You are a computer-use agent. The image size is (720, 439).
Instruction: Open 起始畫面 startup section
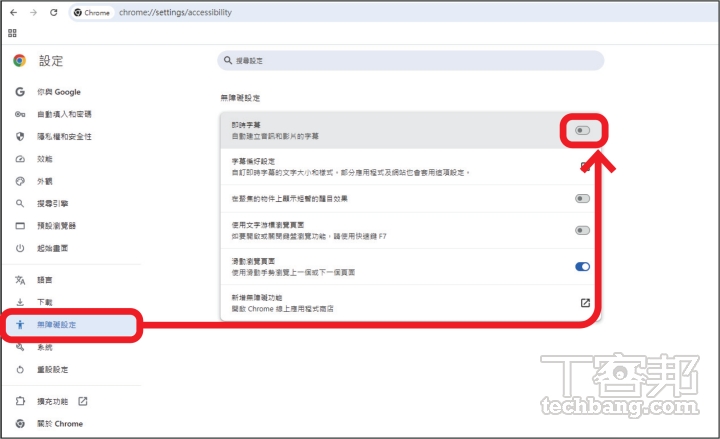coord(52,248)
